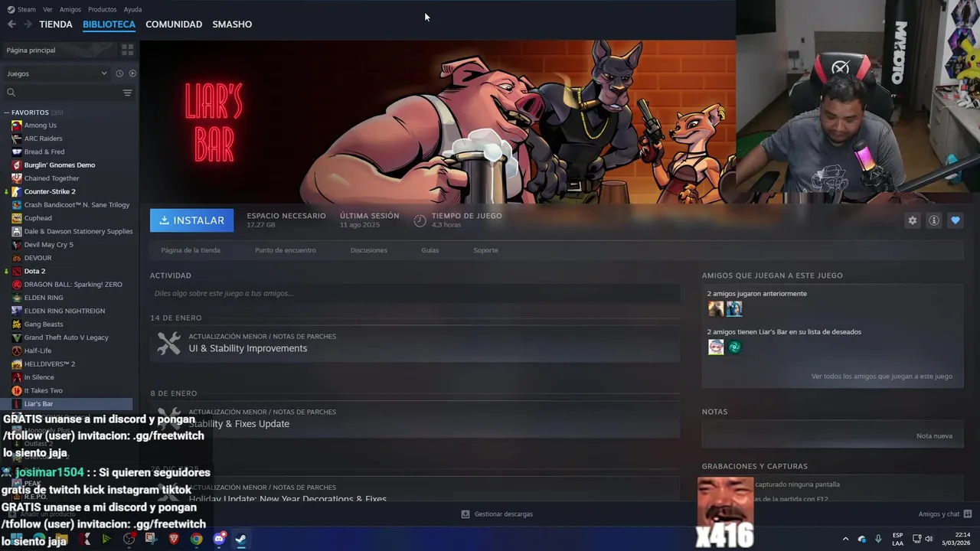Image resolution: width=980 pixels, height=551 pixels.
Task: Click Nota nueva button
Action: point(934,436)
